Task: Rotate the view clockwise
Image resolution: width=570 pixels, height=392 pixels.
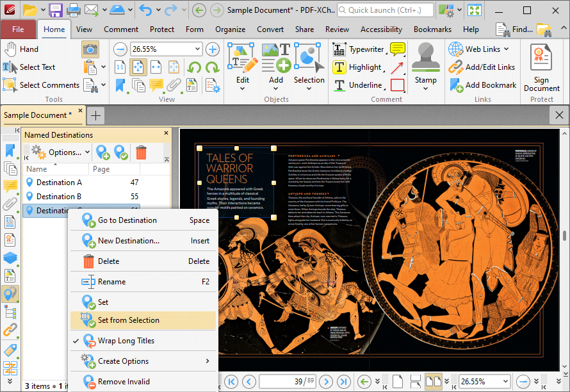Action: [x=212, y=67]
